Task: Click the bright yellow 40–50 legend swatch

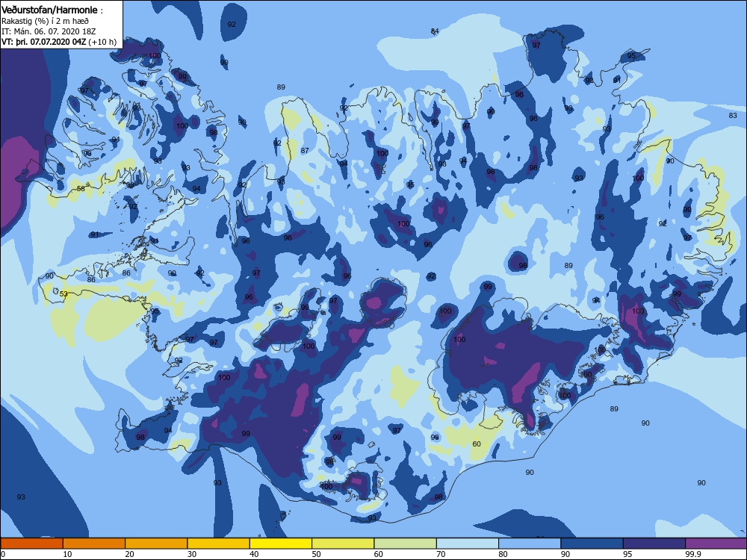Action: [x=281, y=544]
